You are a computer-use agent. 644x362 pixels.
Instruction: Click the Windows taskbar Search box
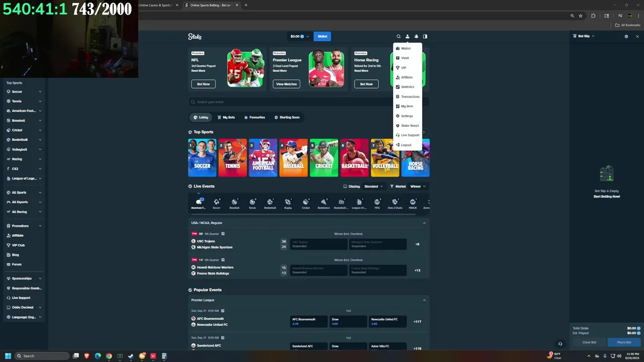point(42,356)
